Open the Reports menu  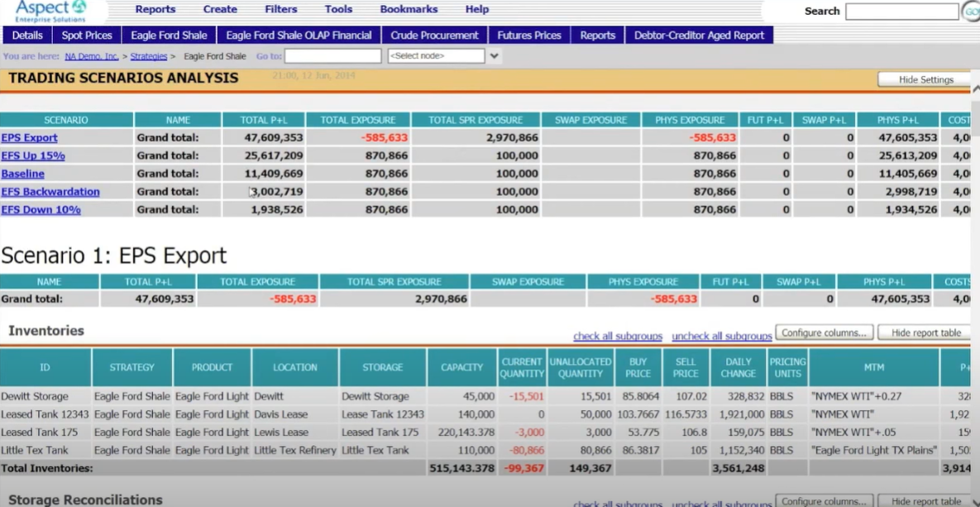coord(155,9)
